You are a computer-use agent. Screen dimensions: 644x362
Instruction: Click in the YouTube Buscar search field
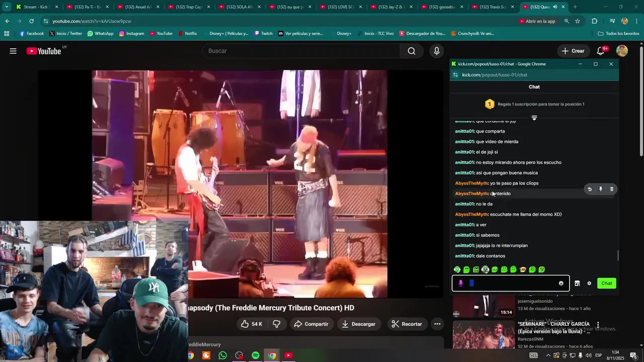coord(301,51)
